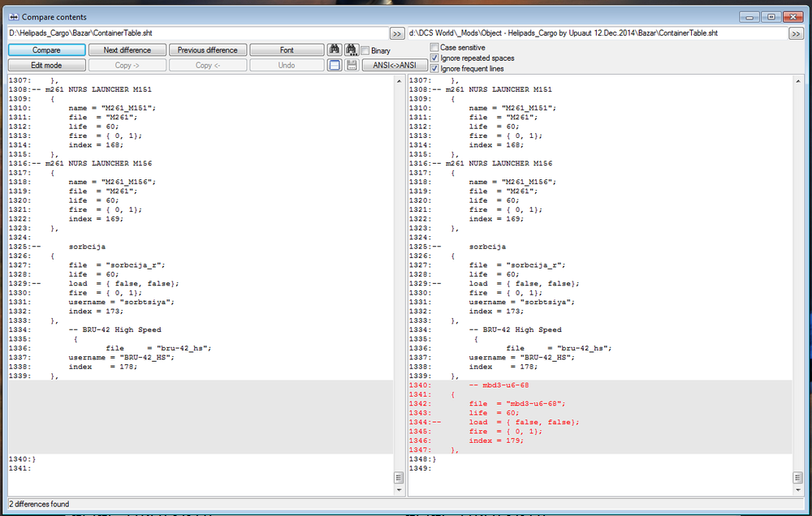Image resolution: width=812 pixels, height=516 pixels.
Task: Close the Compare contents window
Action: pos(793,16)
